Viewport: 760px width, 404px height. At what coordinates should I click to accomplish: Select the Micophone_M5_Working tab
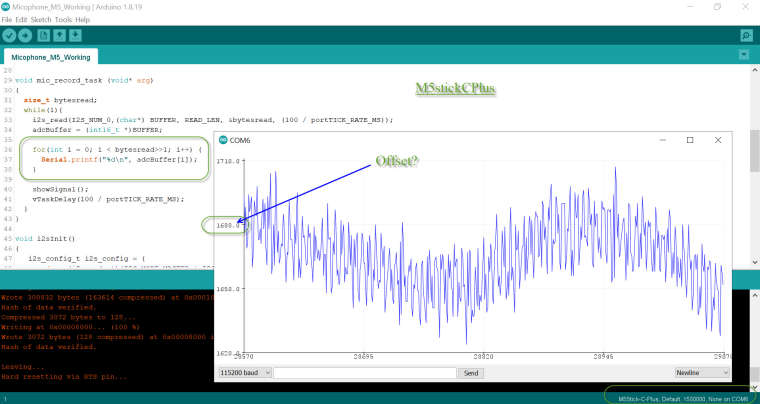click(51, 57)
